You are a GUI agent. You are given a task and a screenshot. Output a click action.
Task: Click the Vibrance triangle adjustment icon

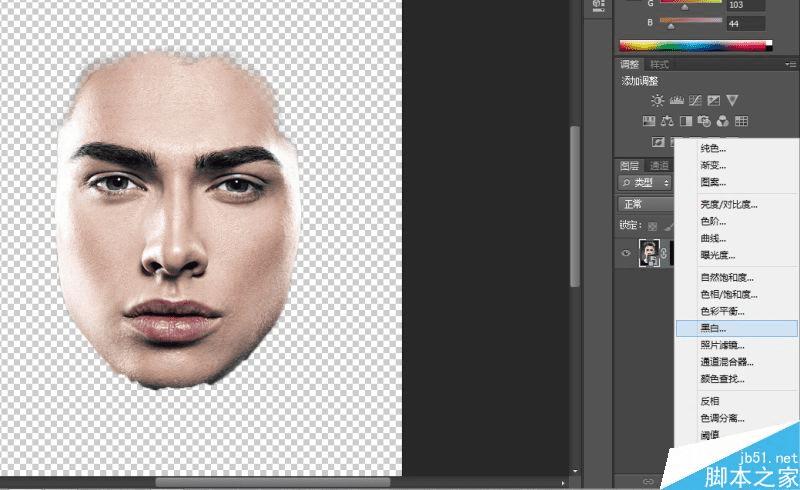pos(732,100)
